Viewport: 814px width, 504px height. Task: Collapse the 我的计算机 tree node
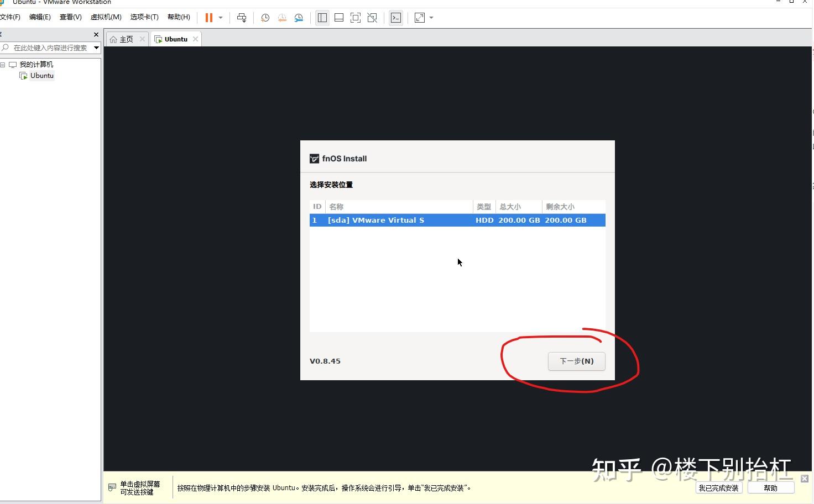(3, 65)
